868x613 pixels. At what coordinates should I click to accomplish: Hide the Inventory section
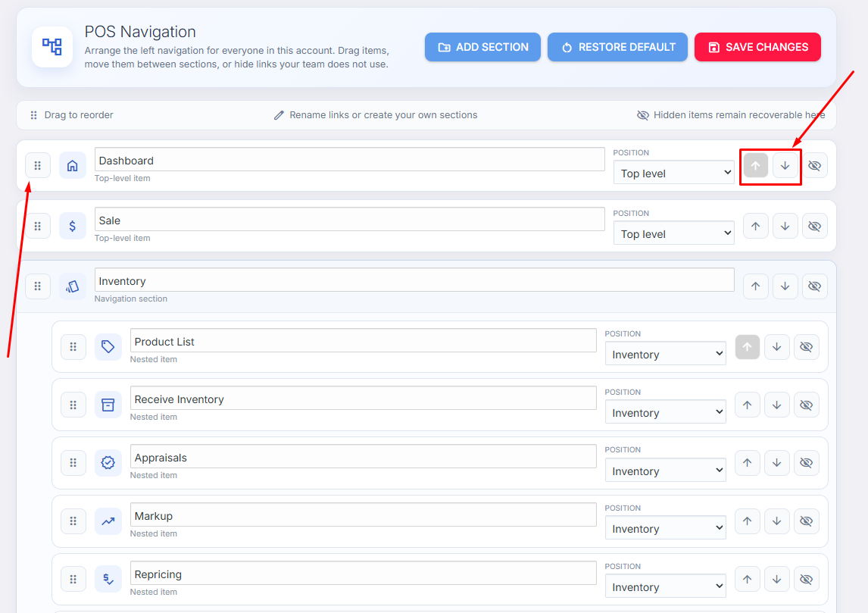[x=814, y=286]
